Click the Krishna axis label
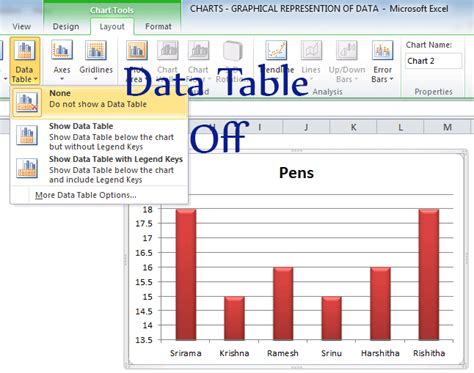This screenshot has width=474, height=373. (234, 353)
